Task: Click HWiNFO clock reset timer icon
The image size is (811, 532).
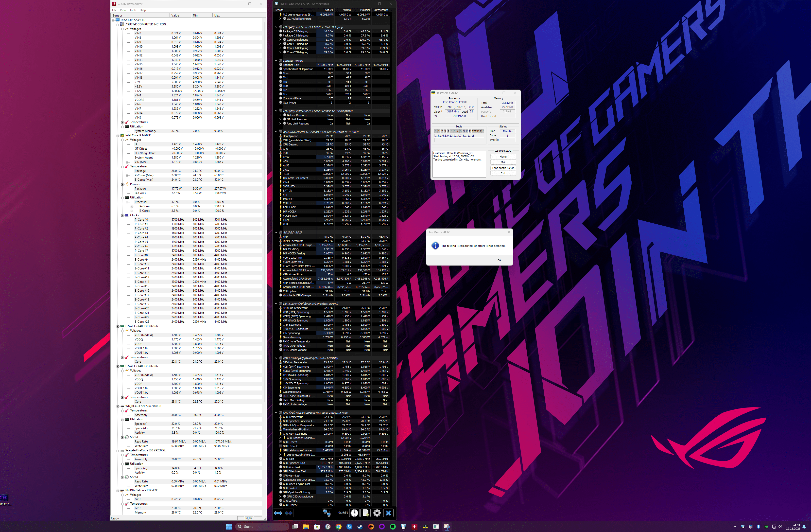Action: click(354, 513)
